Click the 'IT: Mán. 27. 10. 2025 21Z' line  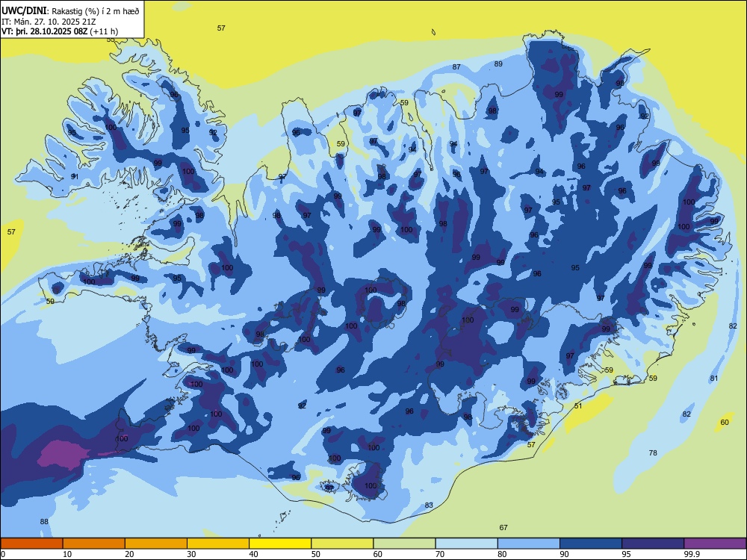[49, 22]
